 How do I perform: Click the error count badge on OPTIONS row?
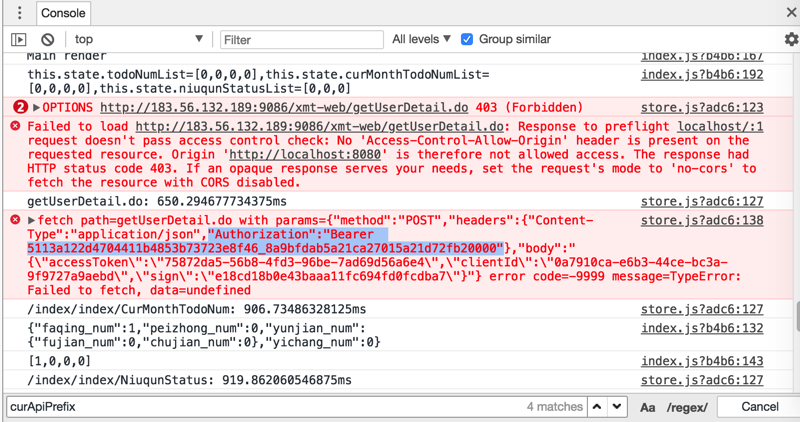20,107
